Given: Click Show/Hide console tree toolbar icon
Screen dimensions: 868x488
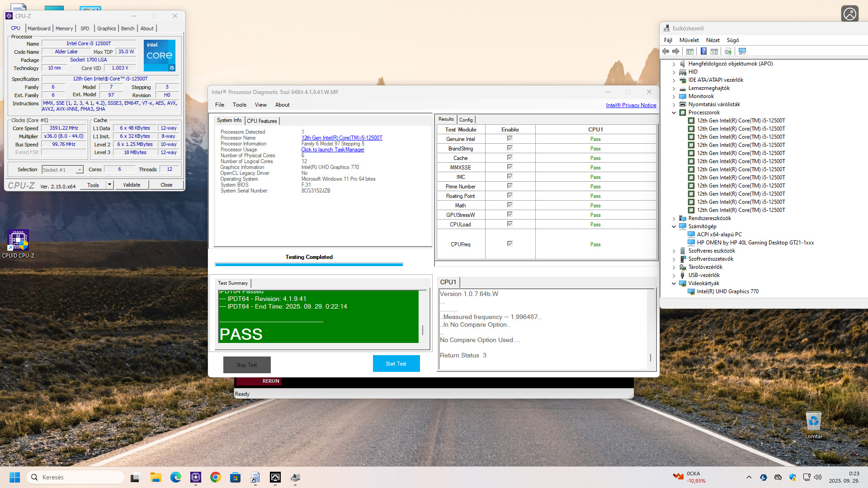Looking at the screenshot, I should tap(689, 51).
